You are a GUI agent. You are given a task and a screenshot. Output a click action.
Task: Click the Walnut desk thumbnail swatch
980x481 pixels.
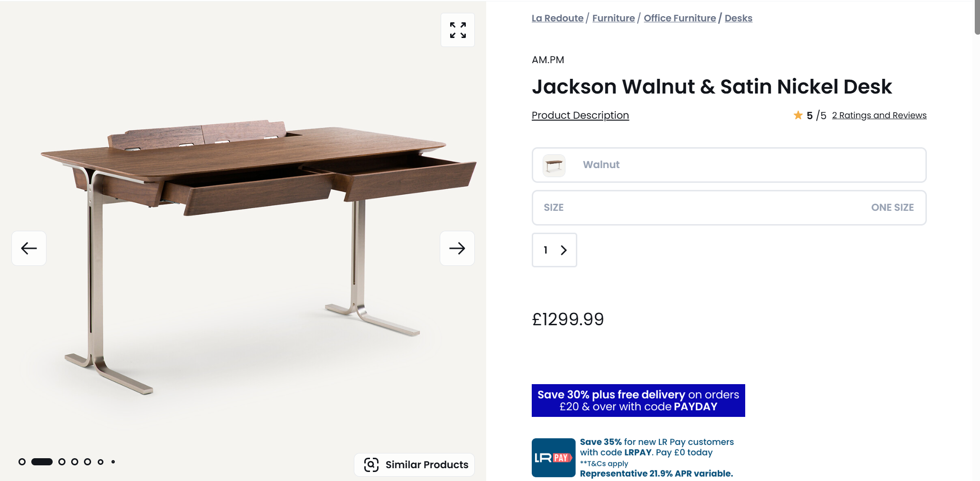point(554,165)
